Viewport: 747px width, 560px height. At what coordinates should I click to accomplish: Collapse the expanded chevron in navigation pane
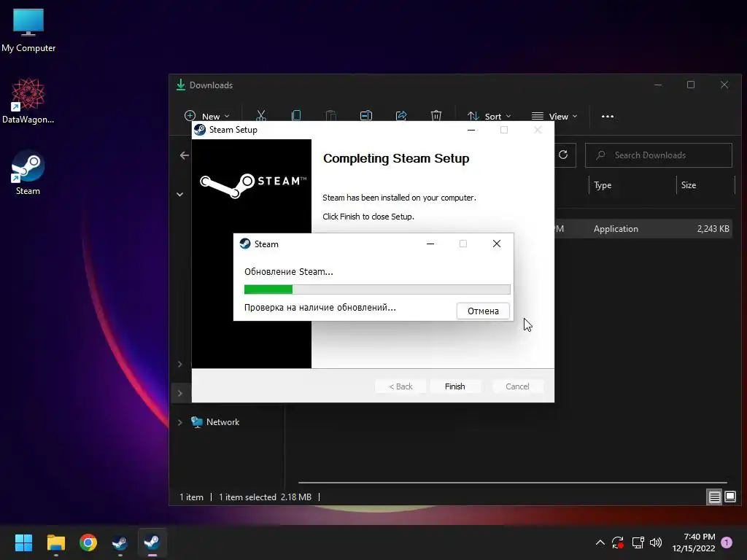(180, 194)
